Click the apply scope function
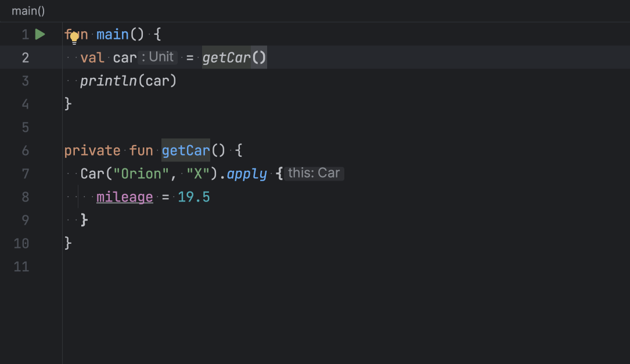The image size is (630, 364). click(247, 174)
